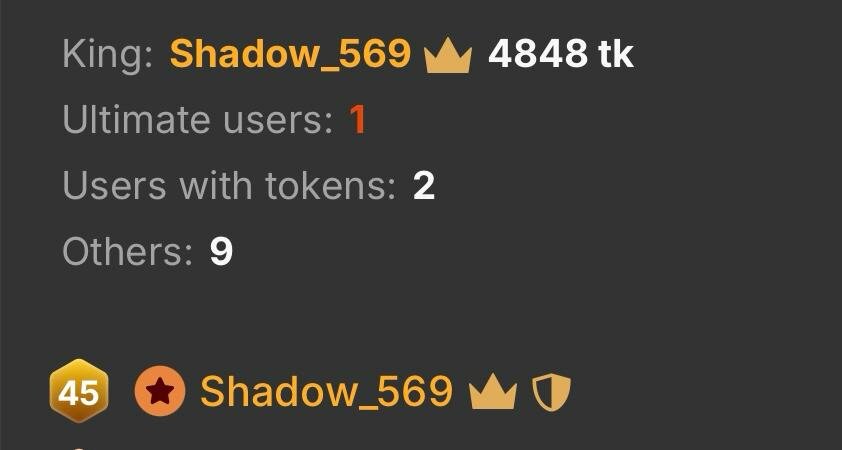The width and height of the screenshot is (842, 450).
Task: Click the King: label
Action: [107, 54]
